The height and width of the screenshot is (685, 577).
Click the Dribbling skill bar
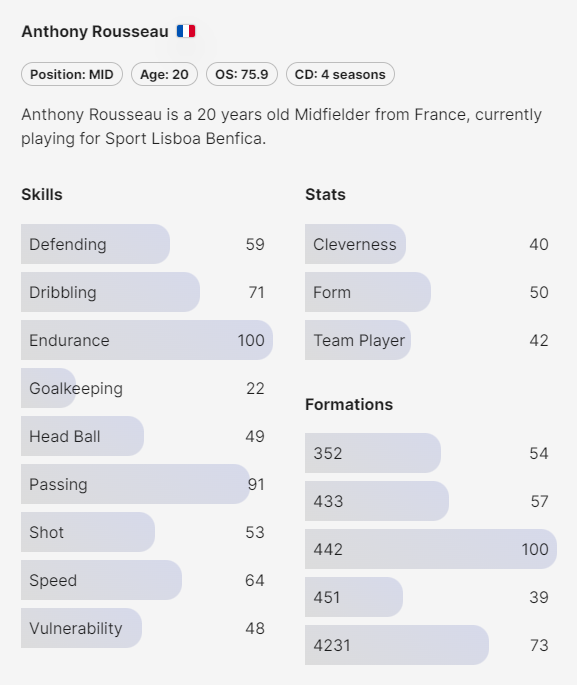pyautogui.click(x=147, y=292)
